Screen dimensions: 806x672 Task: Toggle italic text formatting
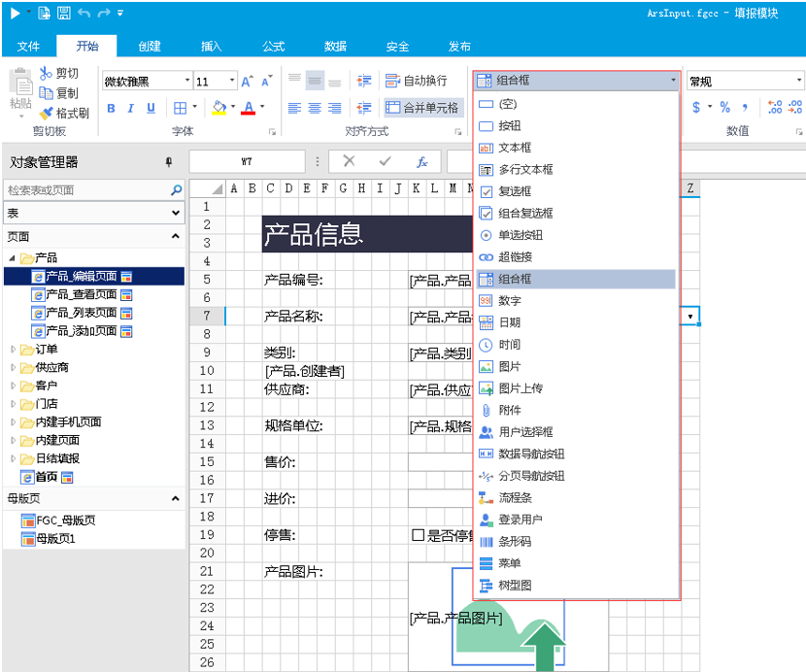click(x=131, y=108)
